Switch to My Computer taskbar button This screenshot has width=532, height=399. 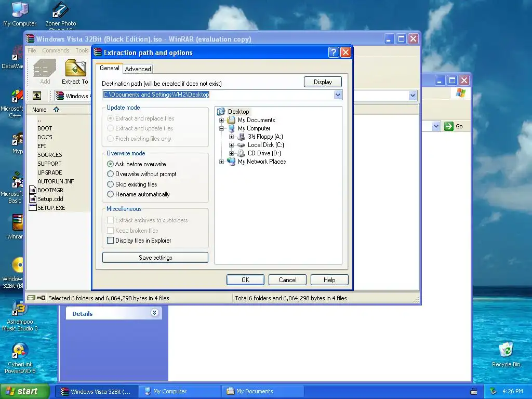[180, 392]
